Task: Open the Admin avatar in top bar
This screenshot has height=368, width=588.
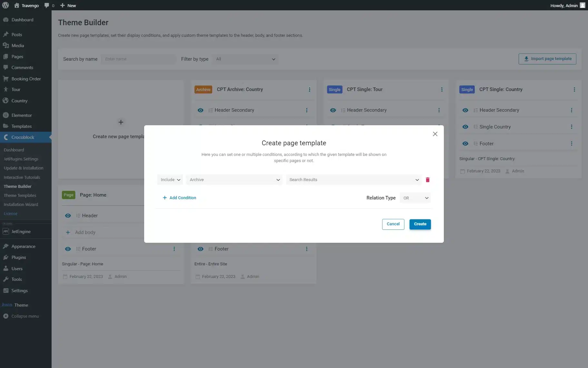Action: [x=582, y=5]
